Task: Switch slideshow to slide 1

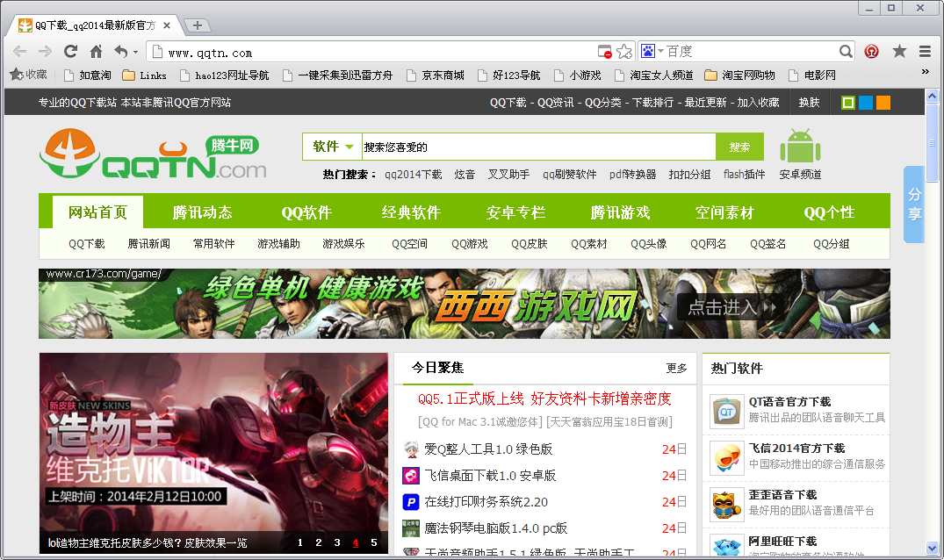Action: (299, 542)
